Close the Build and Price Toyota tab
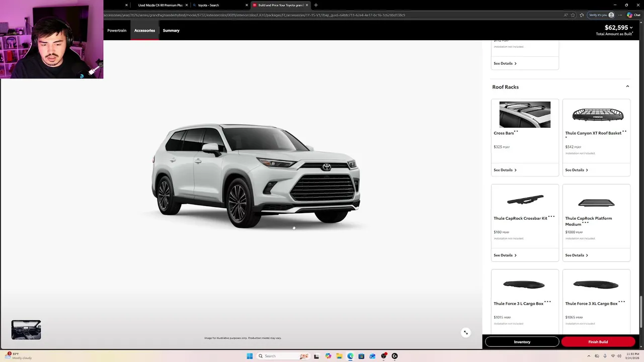Viewport: 644px width, 362px height. 307,5
